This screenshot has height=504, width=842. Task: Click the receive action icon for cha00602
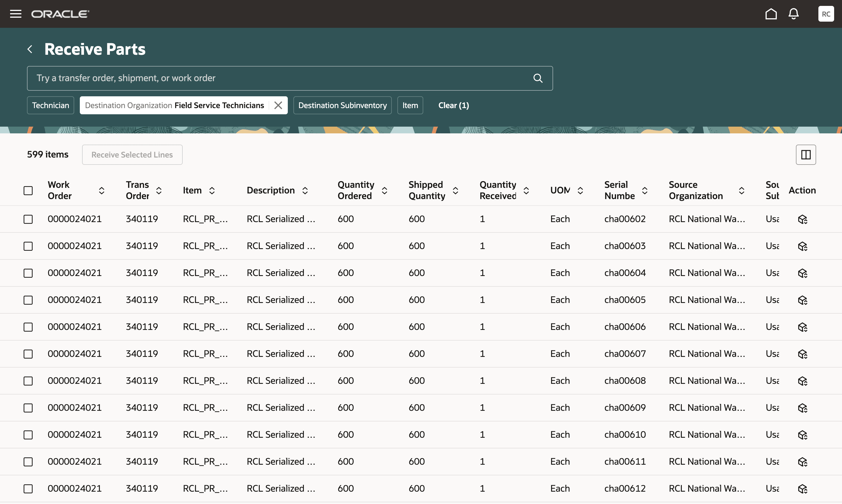[803, 219]
